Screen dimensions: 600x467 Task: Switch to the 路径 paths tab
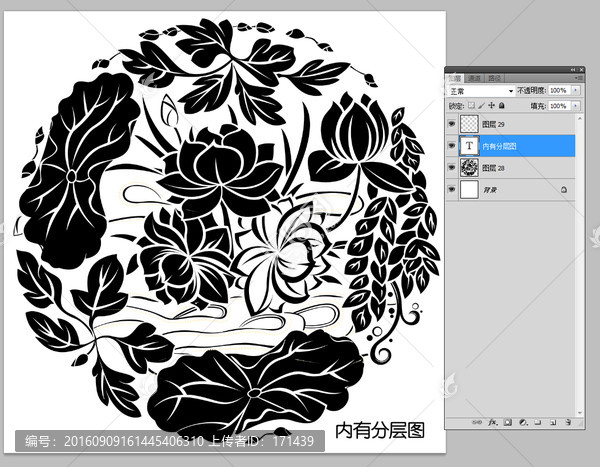pos(494,78)
